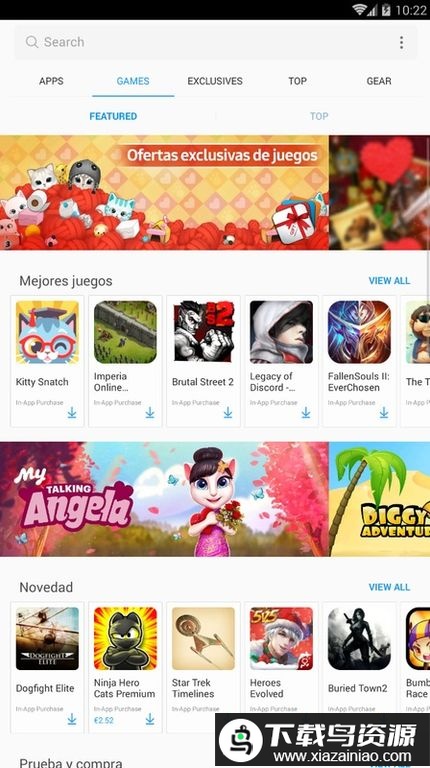Open the Star Trek Timelines app icon
The width and height of the screenshot is (430, 768).
click(203, 639)
